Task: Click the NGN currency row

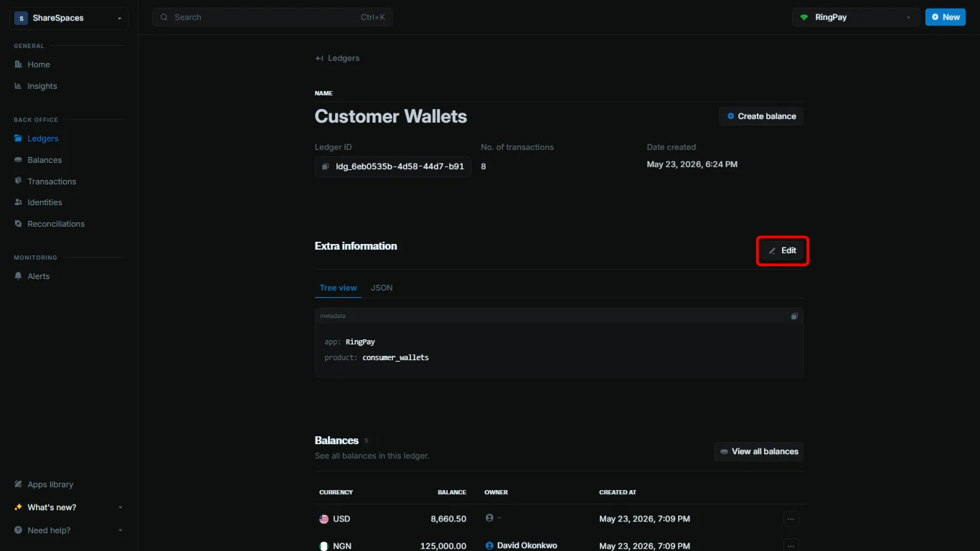Action: coord(559,544)
